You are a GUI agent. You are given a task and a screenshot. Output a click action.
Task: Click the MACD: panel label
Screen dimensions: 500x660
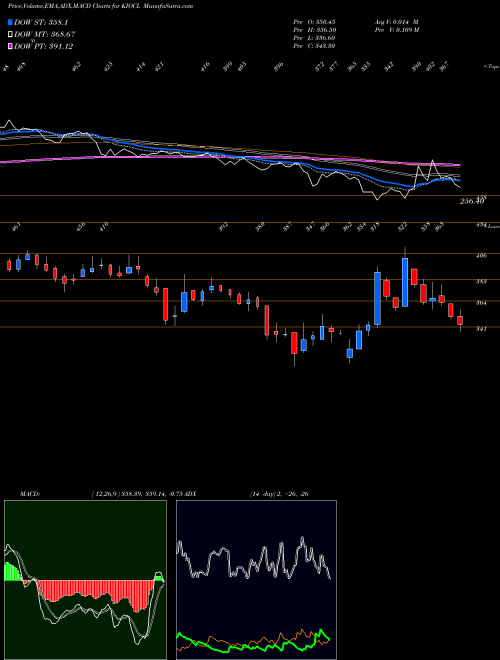(30, 493)
